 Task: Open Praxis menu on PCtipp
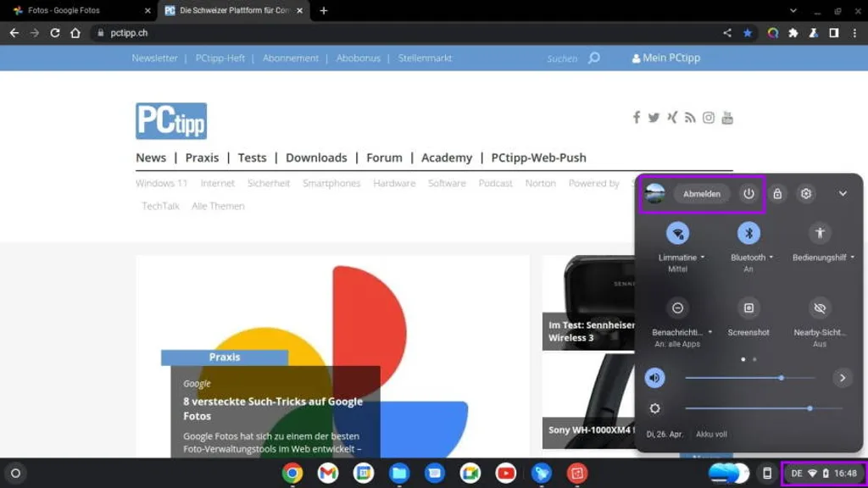coord(202,158)
